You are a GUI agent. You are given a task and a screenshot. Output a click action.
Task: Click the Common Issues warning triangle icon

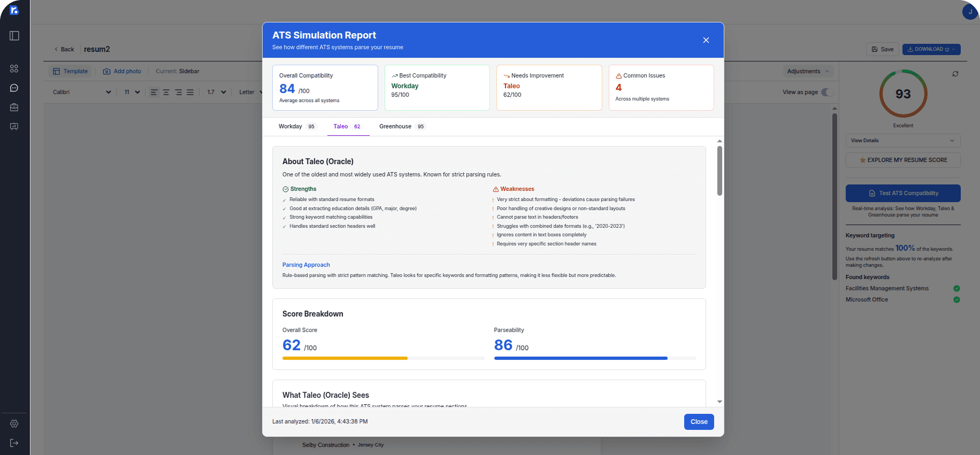[x=618, y=76]
